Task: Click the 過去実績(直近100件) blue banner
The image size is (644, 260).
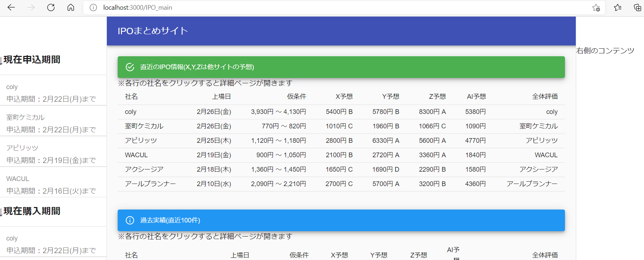Action: pos(341,220)
